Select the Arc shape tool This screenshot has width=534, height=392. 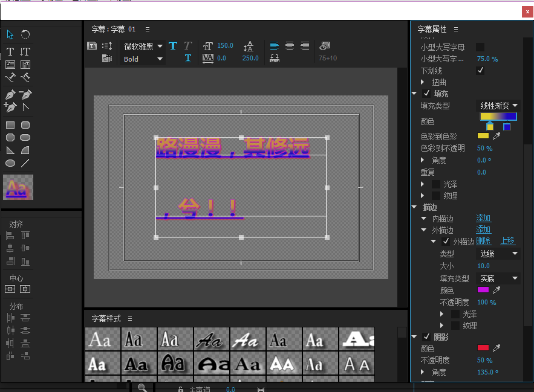tap(25, 150)
